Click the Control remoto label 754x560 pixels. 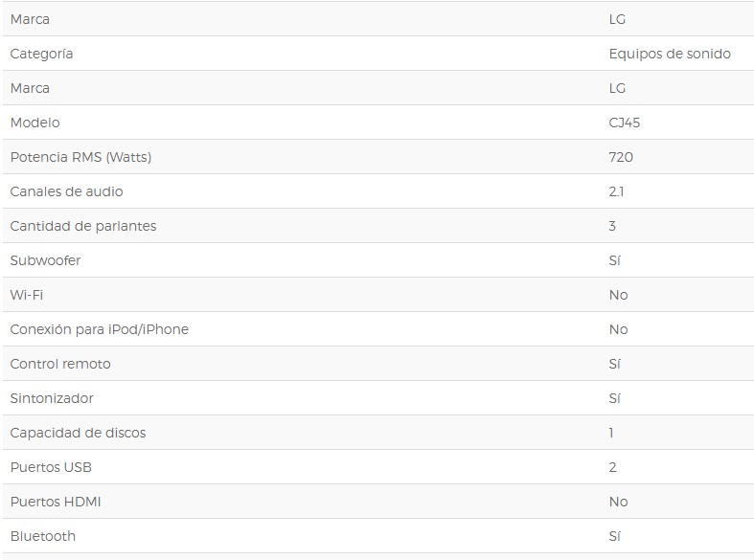click(x=60, y=364)
